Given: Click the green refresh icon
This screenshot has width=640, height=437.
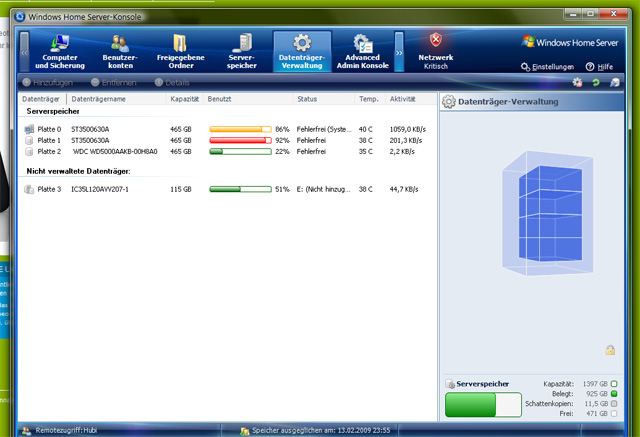Looking at the screenshot, I should point(596,82).
